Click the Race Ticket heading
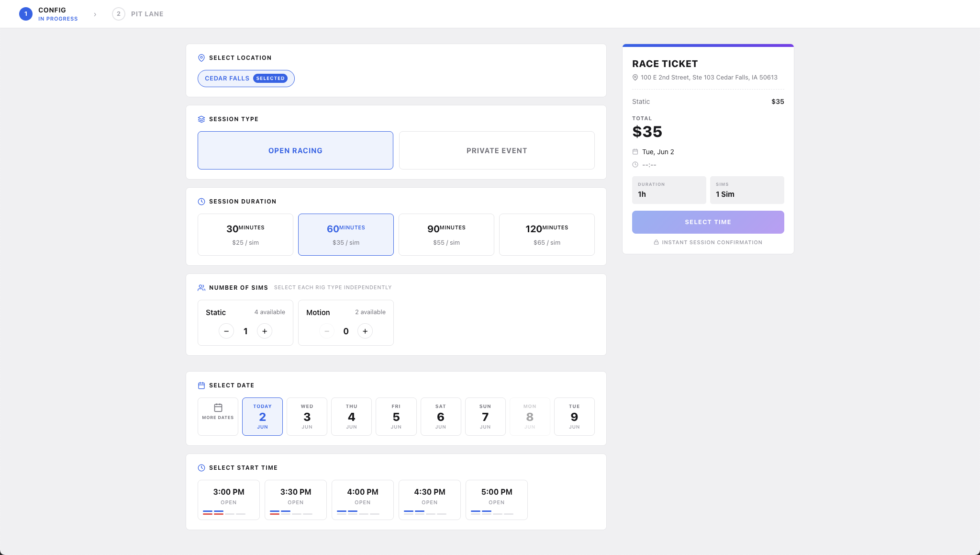 pyautogui.click(x=665, y=64)
